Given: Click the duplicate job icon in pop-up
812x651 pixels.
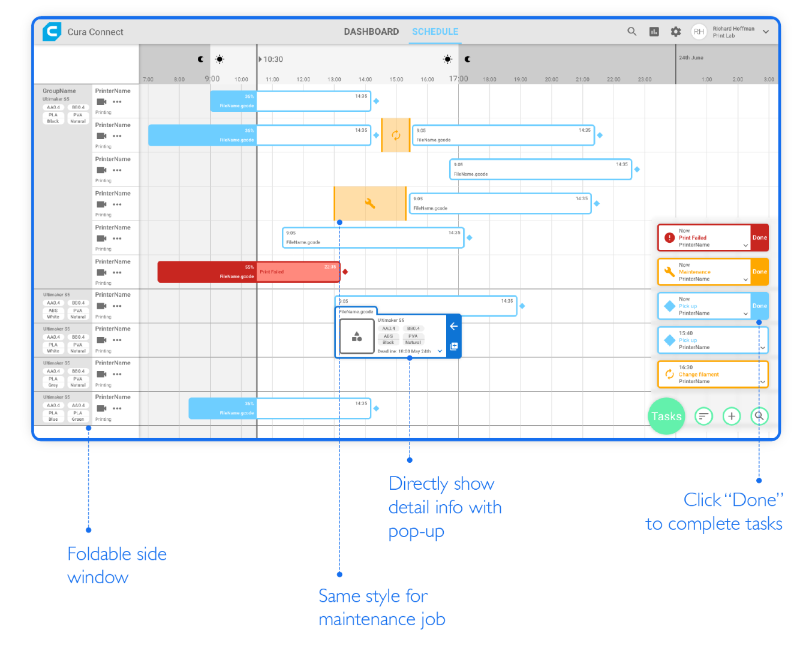Looking at the screenshot, I should tap(454, 346).
